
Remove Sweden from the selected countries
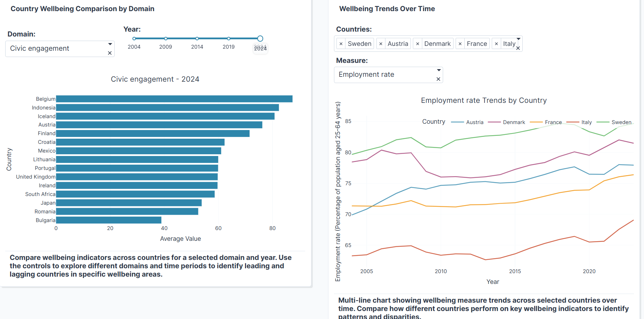[341, 43]
